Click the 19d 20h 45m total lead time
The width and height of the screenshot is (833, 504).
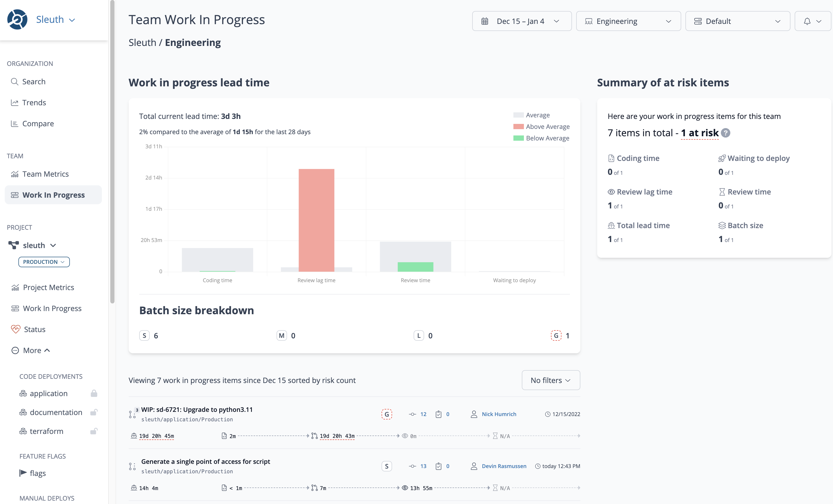tap(157, 436)
